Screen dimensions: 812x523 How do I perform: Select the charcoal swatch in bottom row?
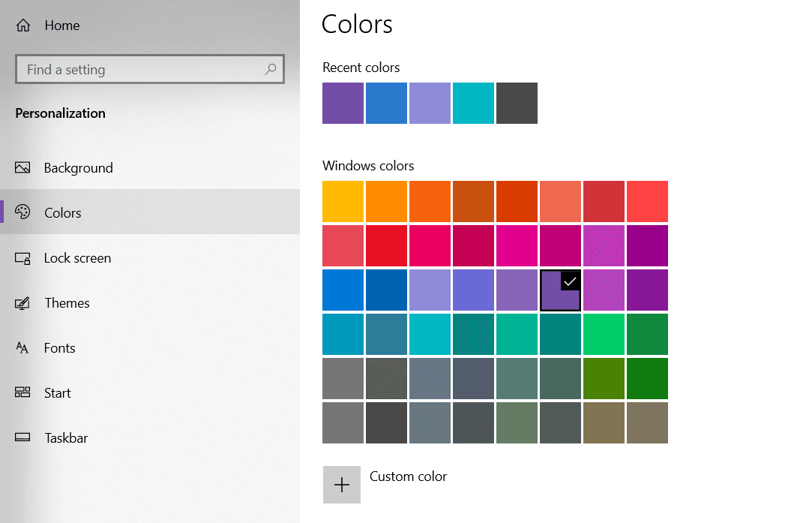386,423
